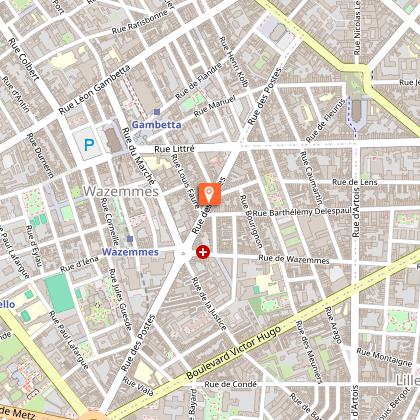Viewport: 420px width, 420px height.
Task: Click the Rue Barthélémy Delespaul label
Action: point(302,212)
